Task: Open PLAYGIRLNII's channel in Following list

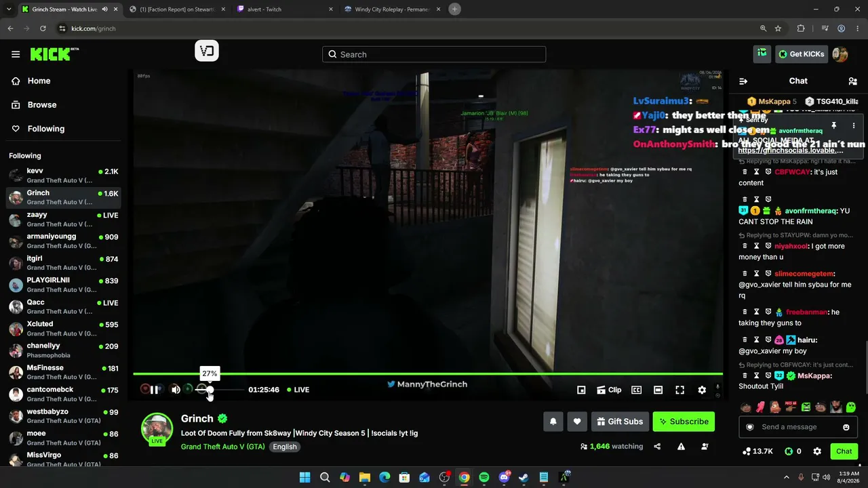Action: click(64, 285)
